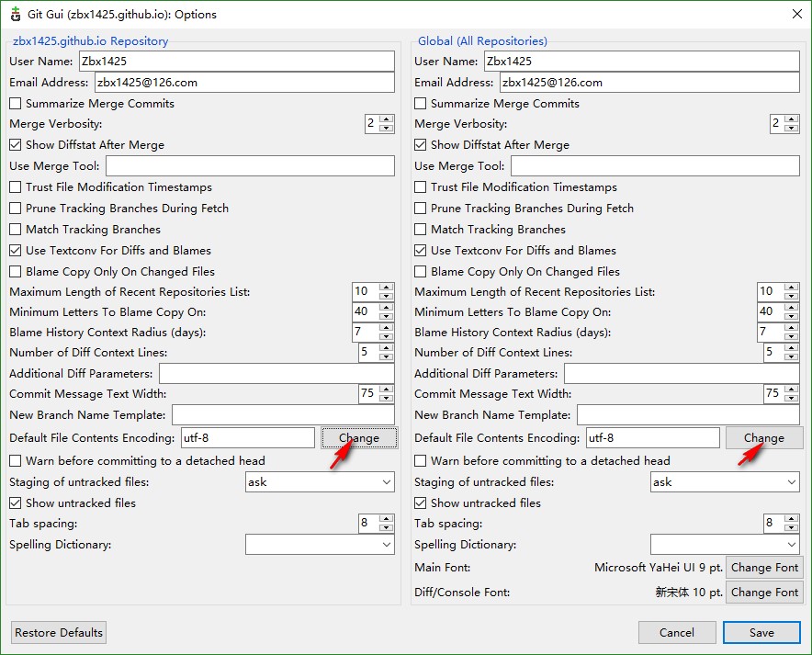Click Use Merge Tool field in Global panel
The height and width of the screenshot is (655, 812).
coord(655,166)
